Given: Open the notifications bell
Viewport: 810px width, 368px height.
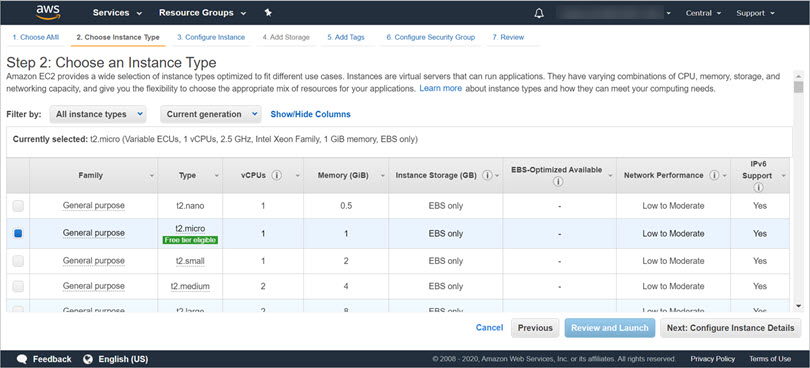Looking at the screenshot, I should [x=539, y=13].
